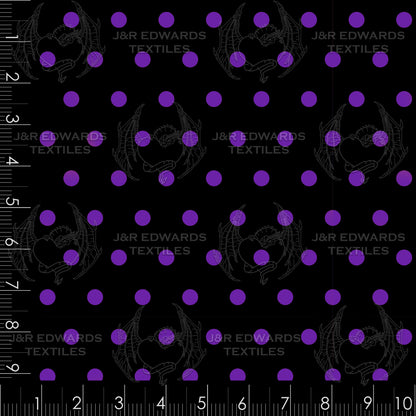The height and width of the screenshot is (416, 416).
Task: Click the number 4 on the vertical ruler
Action: coord(12,161)
